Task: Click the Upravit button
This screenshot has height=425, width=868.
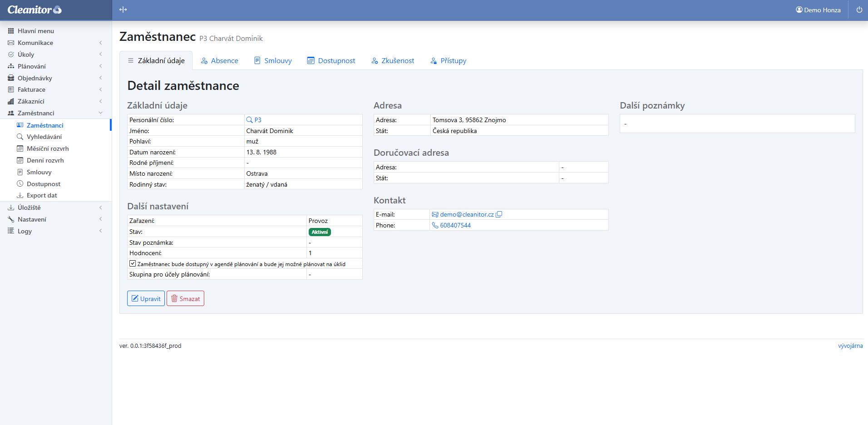Action: click(146, 298)
